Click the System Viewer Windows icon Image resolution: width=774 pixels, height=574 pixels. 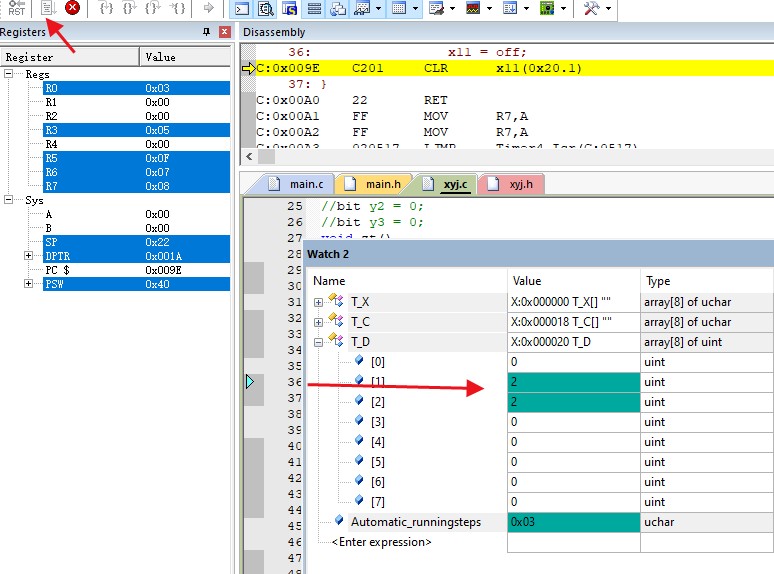(x=547, y=8)
